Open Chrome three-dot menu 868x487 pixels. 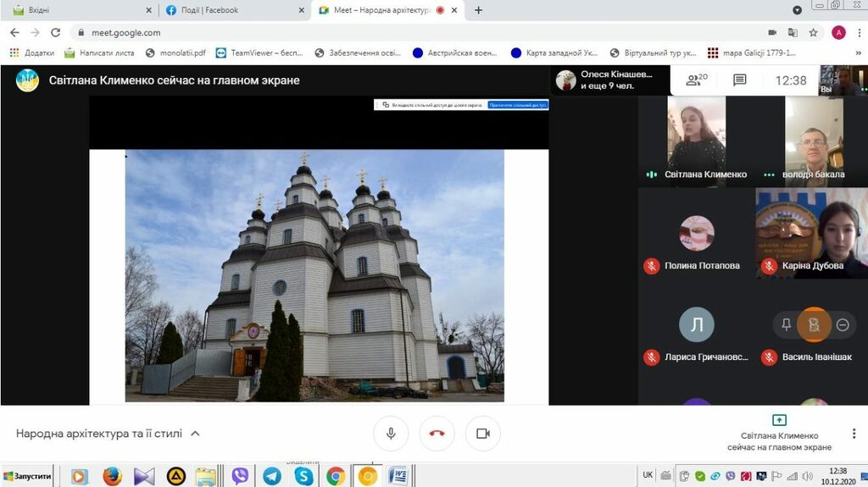858,32
